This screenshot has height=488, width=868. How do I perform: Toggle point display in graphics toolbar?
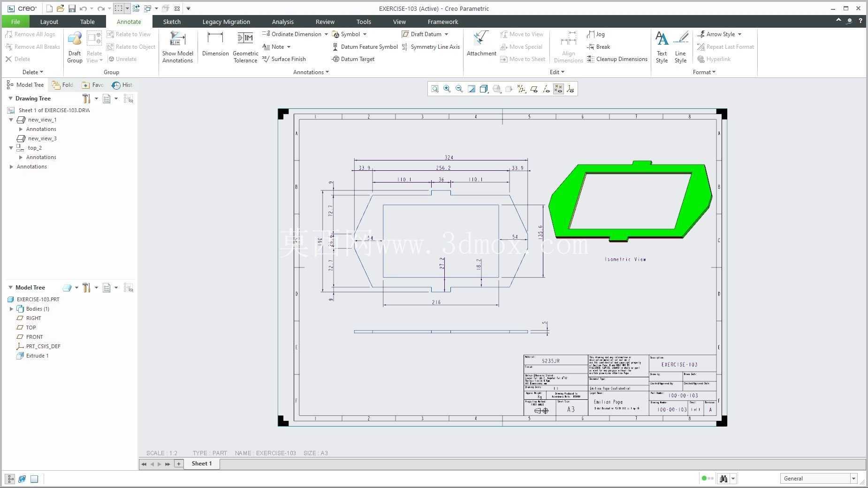pos(558,89)
